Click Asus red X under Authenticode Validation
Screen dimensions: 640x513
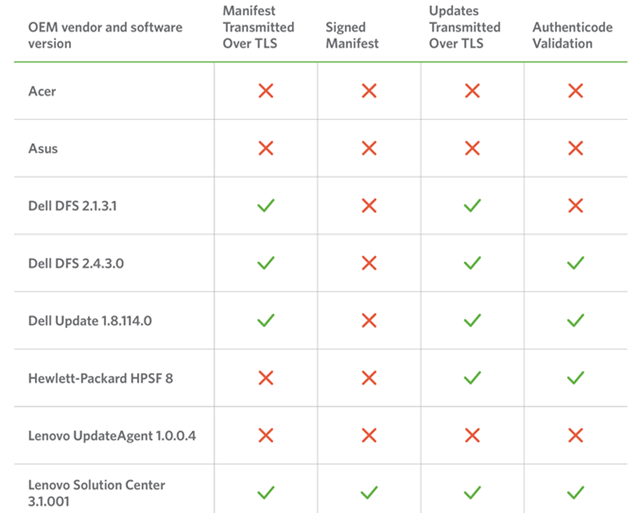click(x=576, y=148)
